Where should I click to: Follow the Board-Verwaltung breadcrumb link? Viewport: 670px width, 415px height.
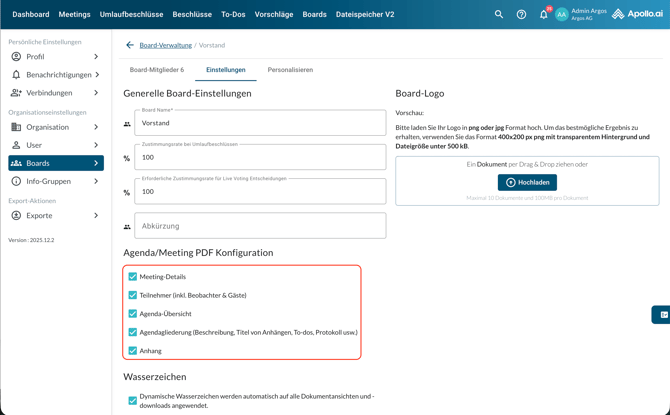point(166,45)
